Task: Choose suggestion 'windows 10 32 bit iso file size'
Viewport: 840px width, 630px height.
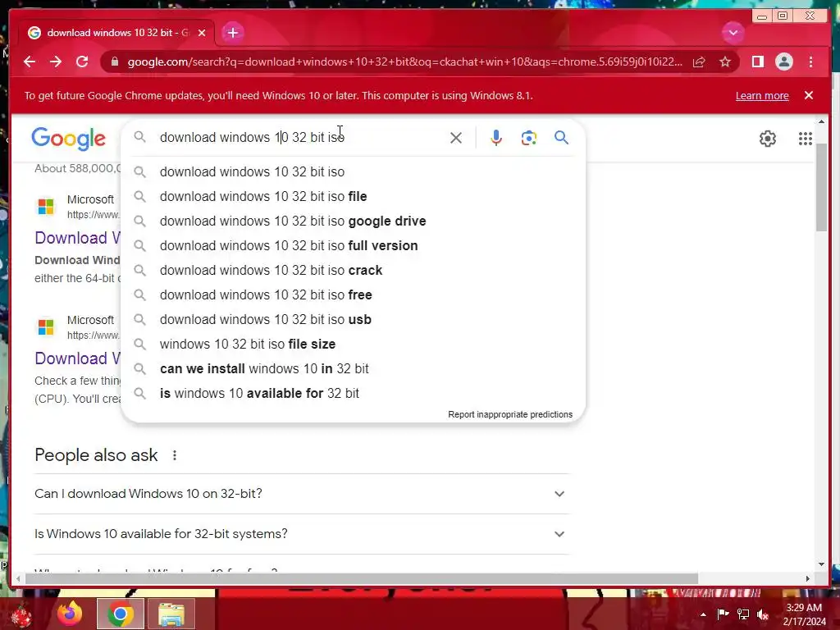Action: (354, 345)
